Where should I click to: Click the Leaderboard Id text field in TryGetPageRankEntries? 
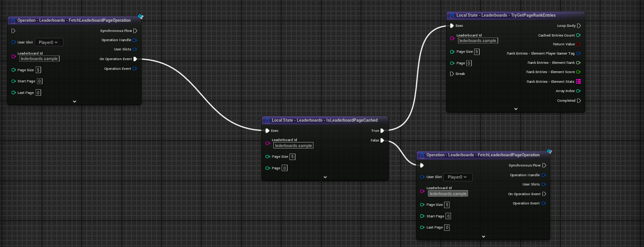tap(477, 41)
